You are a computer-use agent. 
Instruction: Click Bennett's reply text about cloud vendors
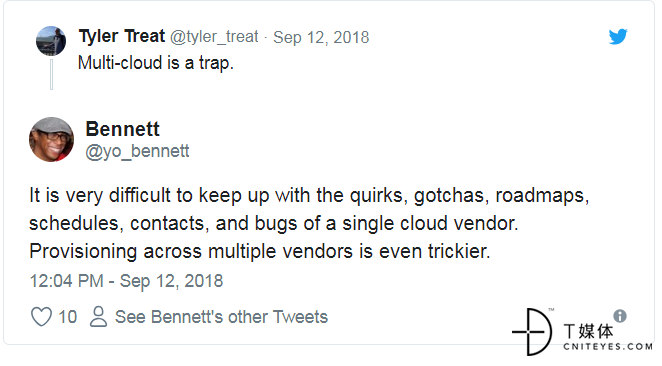coord(309,223)
